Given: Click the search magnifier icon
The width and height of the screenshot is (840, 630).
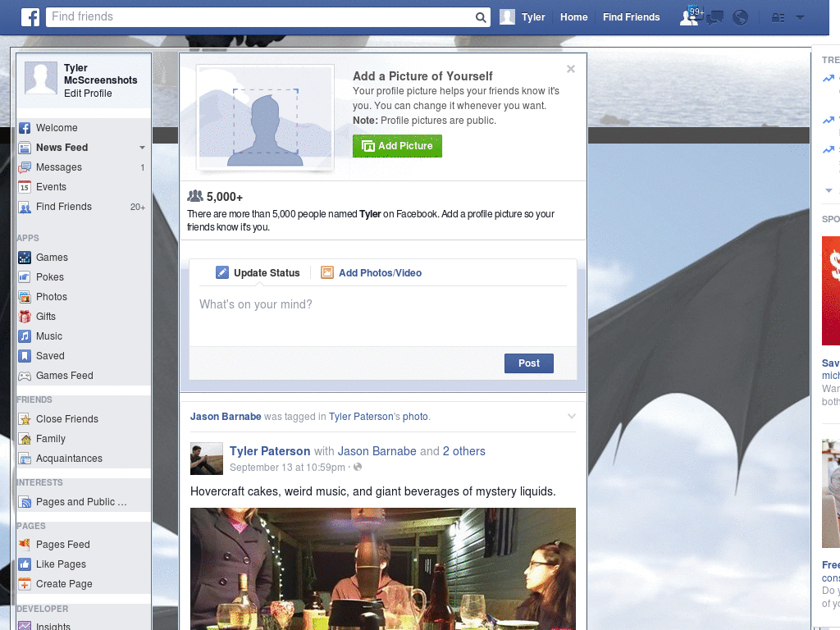Looking at the screenshot, I should click(x=481, y=17).
